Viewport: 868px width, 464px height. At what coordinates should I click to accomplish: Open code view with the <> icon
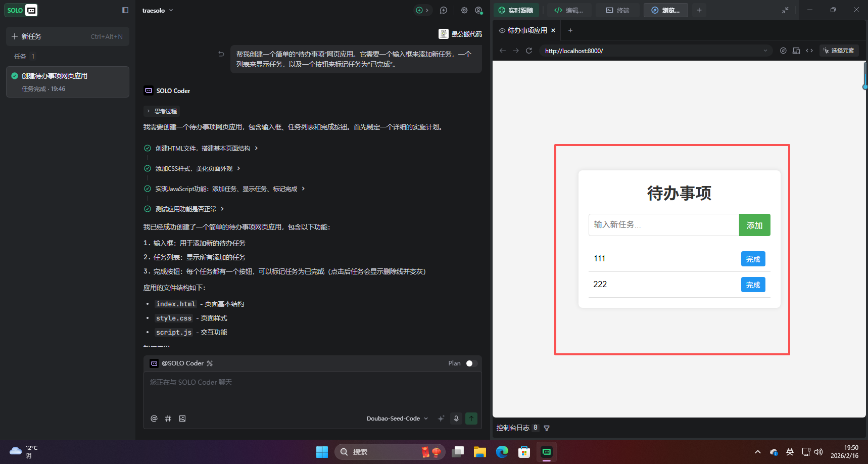tap(809, 51)
